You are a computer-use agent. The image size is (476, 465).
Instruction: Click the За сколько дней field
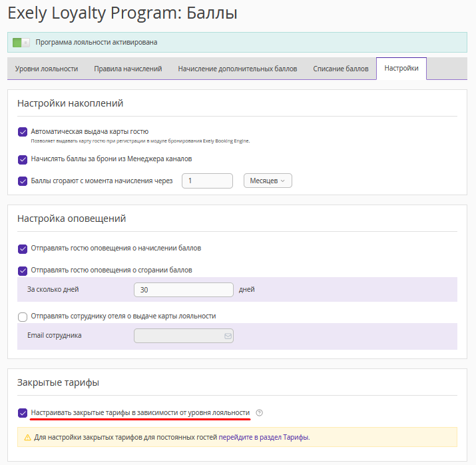(x=184, y=290)
